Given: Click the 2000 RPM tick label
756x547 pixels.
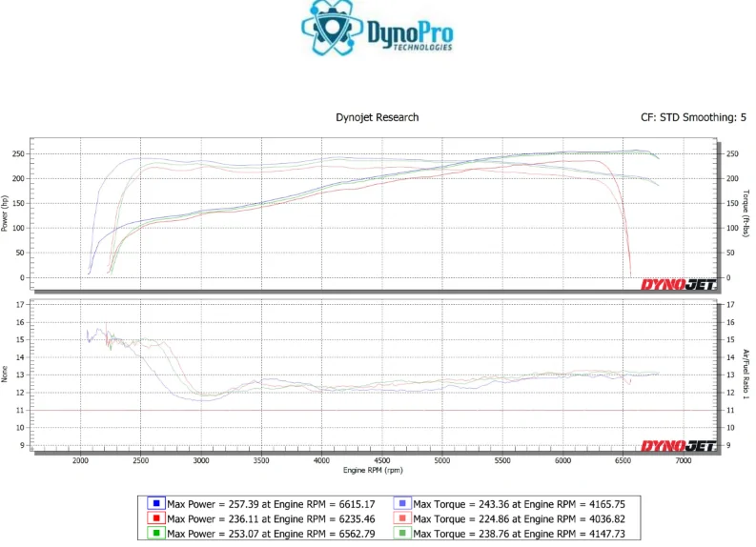Looking at the screenshot, I should coord(80,460).
